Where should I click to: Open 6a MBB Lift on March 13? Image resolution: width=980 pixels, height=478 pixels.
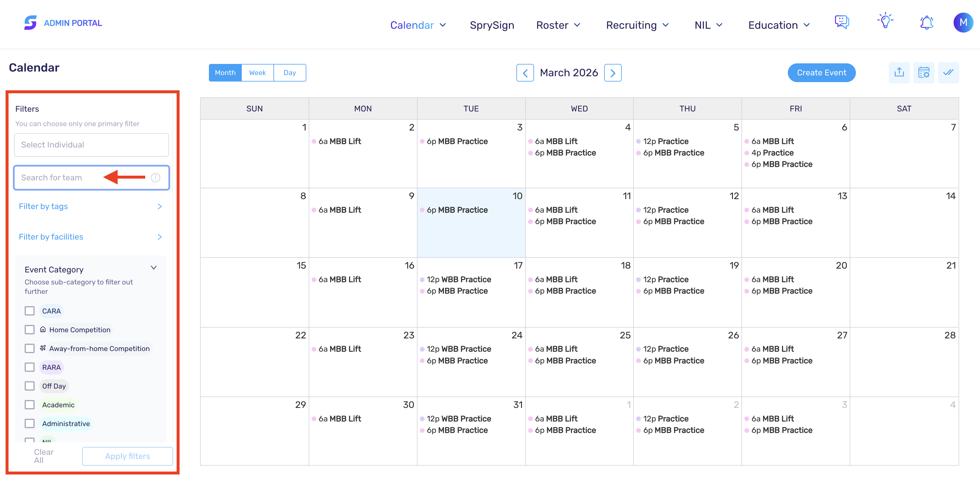pos(769,210)
